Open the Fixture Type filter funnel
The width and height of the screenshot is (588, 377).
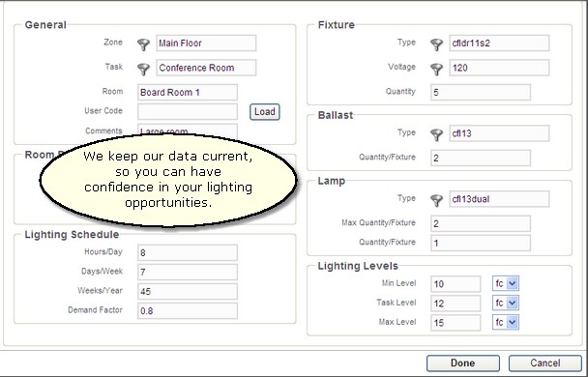(x=436, y=44)
